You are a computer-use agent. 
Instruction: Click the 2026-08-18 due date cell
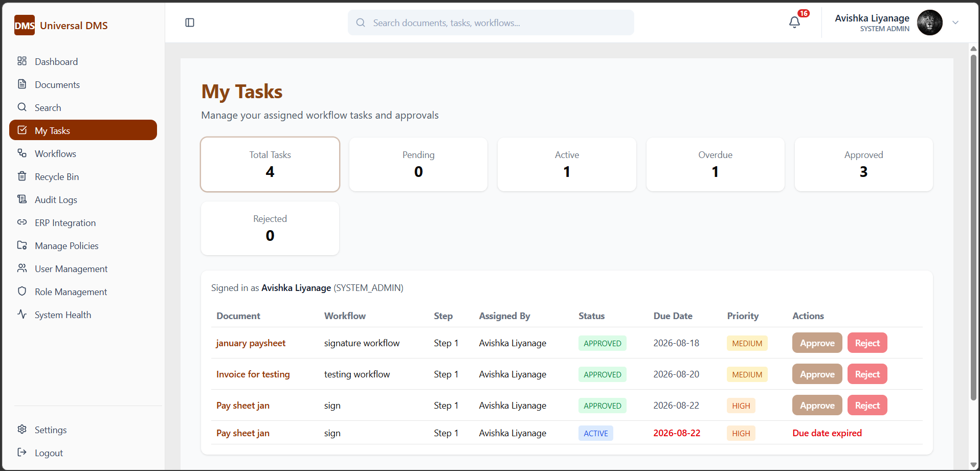(x=676, y=343)
